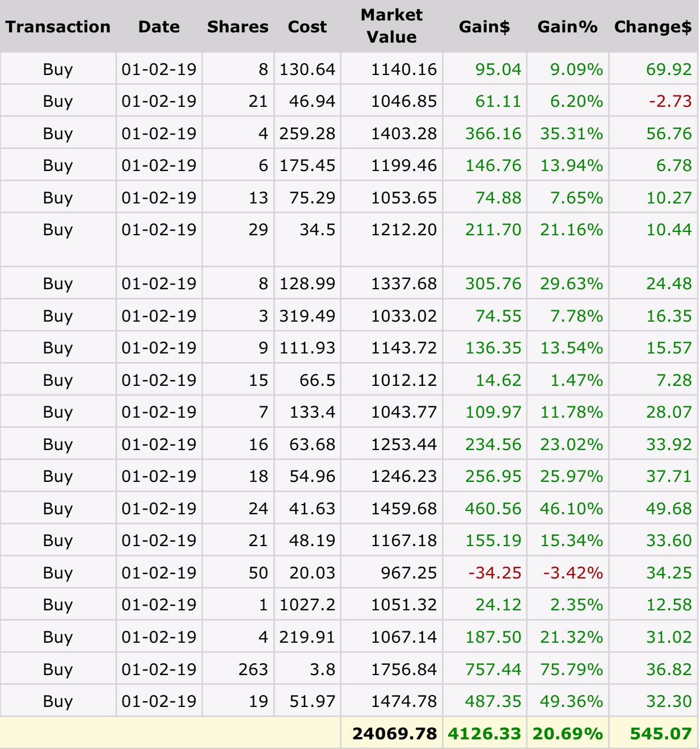Click the market value cell 1140.16
The image size is (700, 749).
click(403, 69)
